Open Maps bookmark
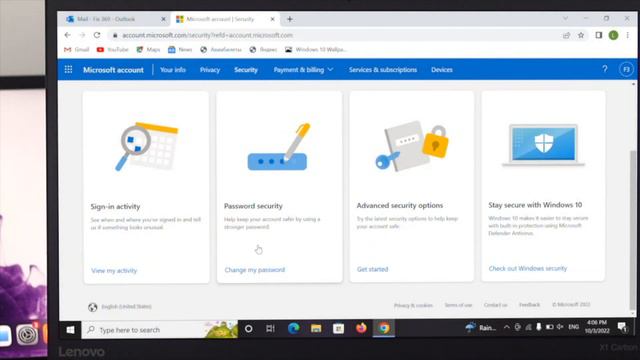640x360 pixels. (148, 49)
